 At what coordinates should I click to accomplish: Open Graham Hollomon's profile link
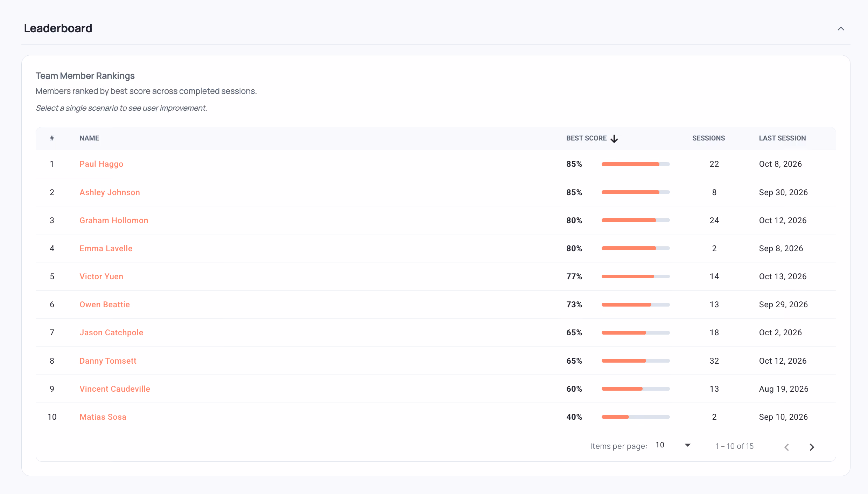pos(114,220)
